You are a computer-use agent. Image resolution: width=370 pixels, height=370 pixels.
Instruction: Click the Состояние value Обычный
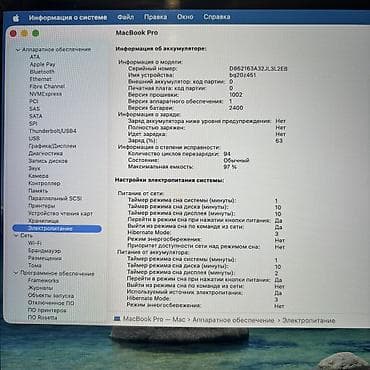point(236,160)
